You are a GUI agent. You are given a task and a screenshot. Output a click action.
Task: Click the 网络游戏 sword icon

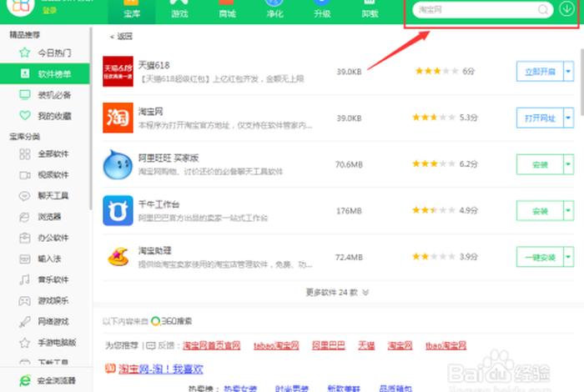24,321
